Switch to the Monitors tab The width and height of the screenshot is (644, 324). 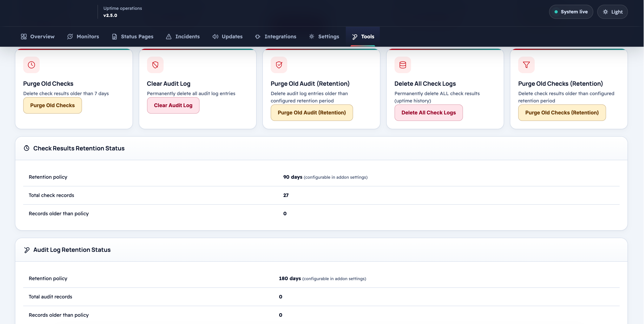[x=83, y=37]
